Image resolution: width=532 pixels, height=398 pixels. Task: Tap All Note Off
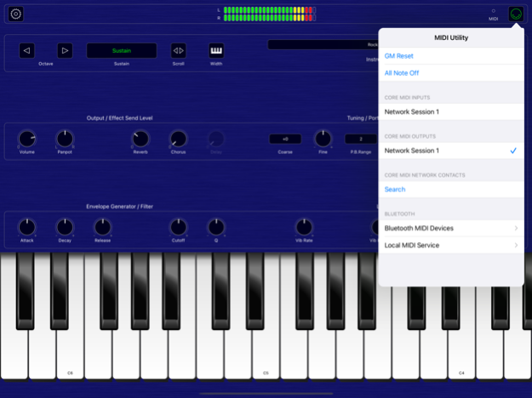point(451,73)
